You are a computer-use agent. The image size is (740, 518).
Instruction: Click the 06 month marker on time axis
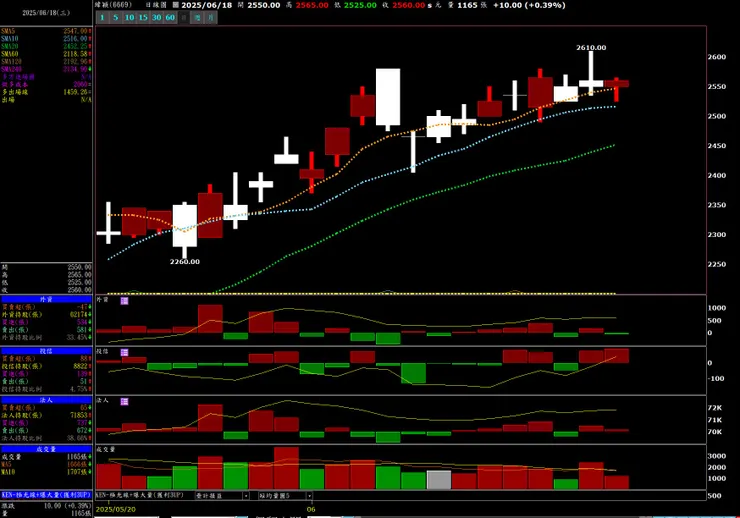pos(311,510)
